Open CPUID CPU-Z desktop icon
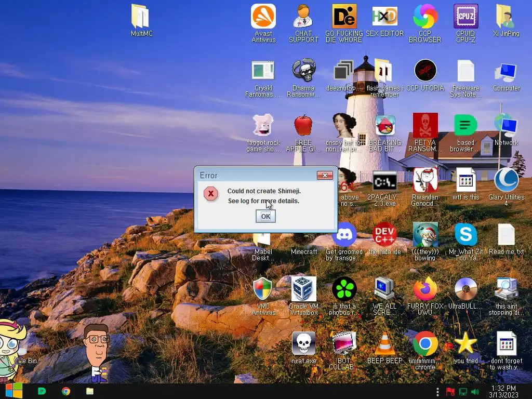 [x=466, y=16]
